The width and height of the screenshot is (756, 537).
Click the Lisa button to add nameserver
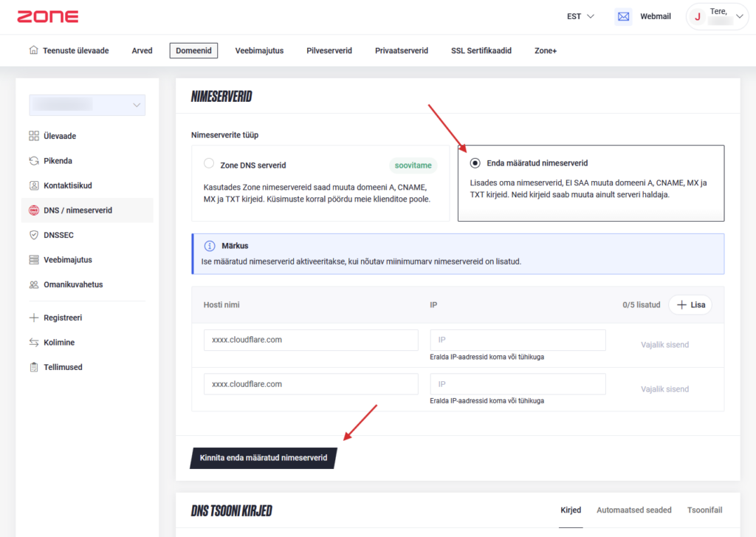click(690, 304)
